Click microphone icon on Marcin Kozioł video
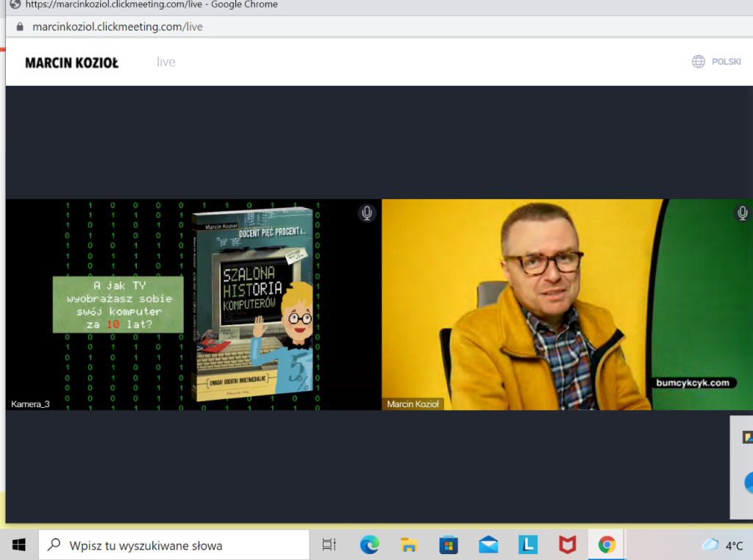 click(743, 213)
